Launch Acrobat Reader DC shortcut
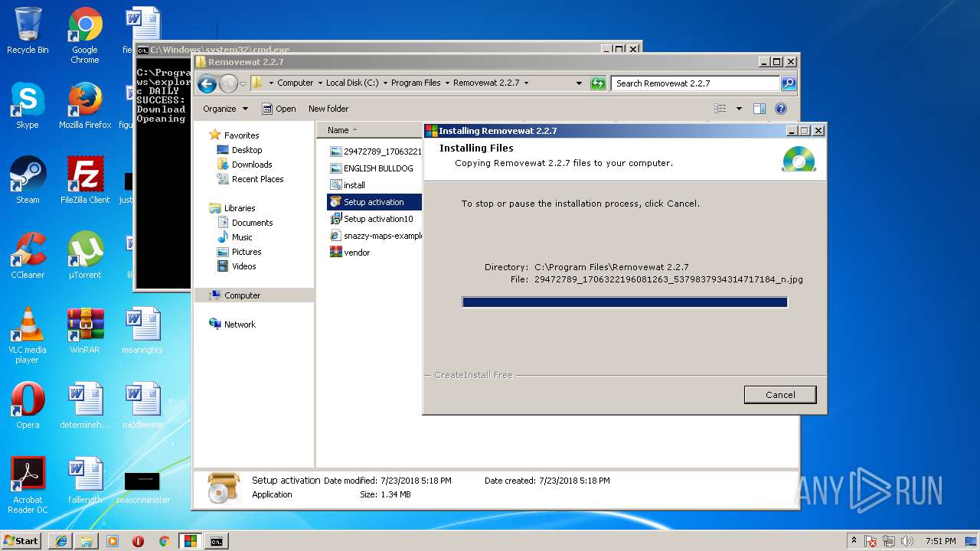The height and width of the screenshot is (551, 980). point(28,486)
